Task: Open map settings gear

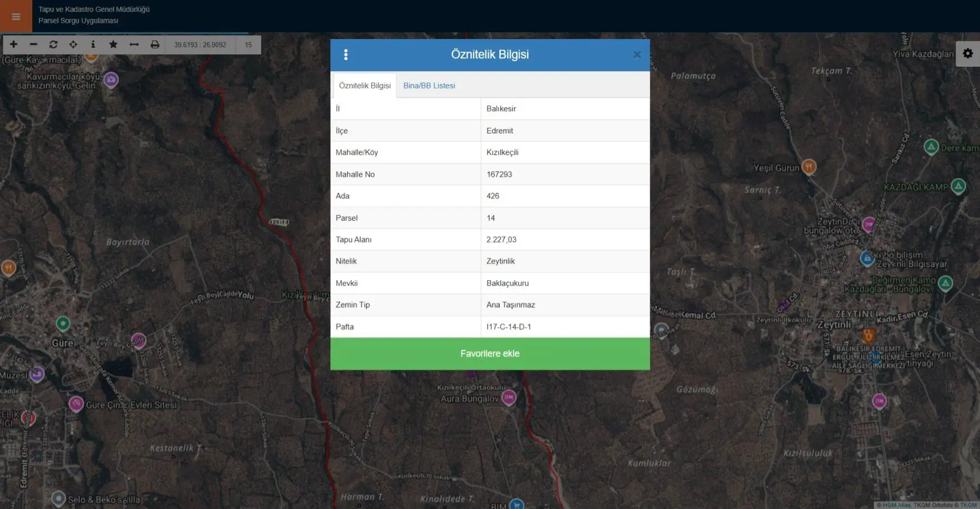Action: pyautogui.click(x=968, y=54)
